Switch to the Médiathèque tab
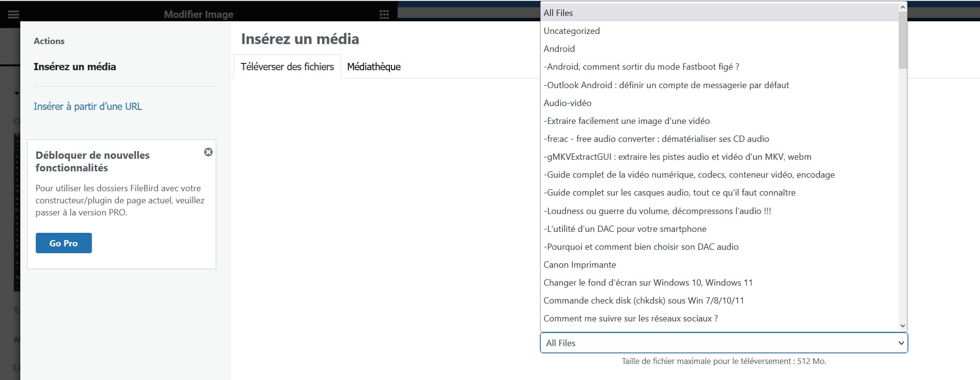Screen dimensions: 980x380 (x=373, y=67)
